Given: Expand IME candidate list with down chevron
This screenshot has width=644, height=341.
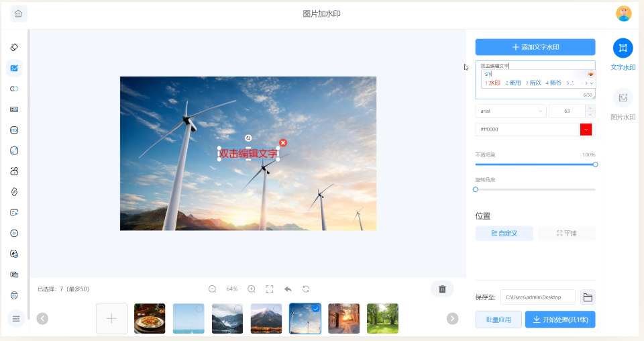Looking at the screenshot, I should [592, 83].
